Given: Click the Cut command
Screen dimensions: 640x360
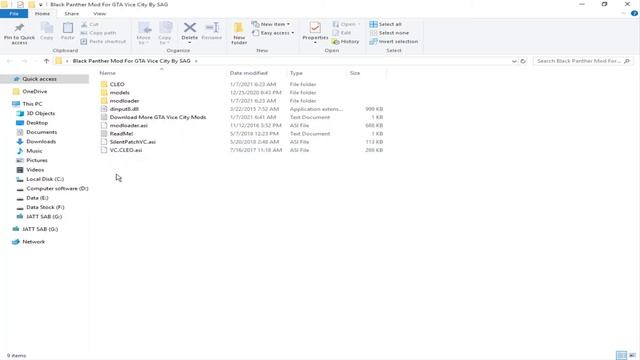Looking at the screenshot, I should click(90, 24).
